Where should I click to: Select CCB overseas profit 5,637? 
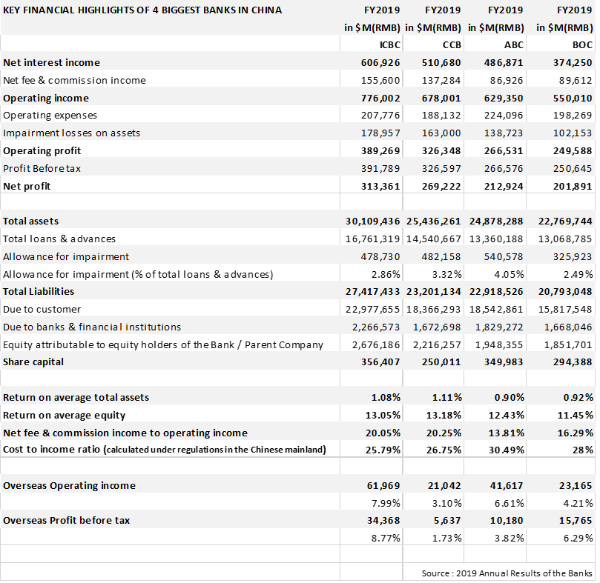point(448,521)
